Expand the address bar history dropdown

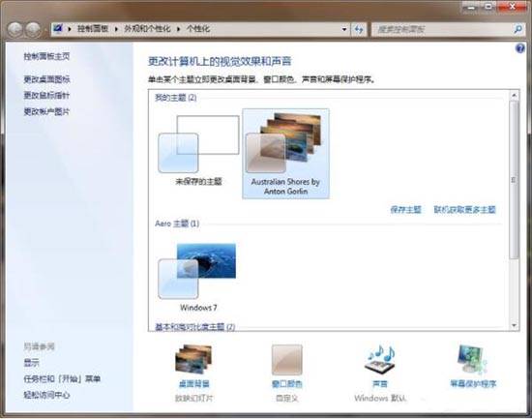coord(344,29)
